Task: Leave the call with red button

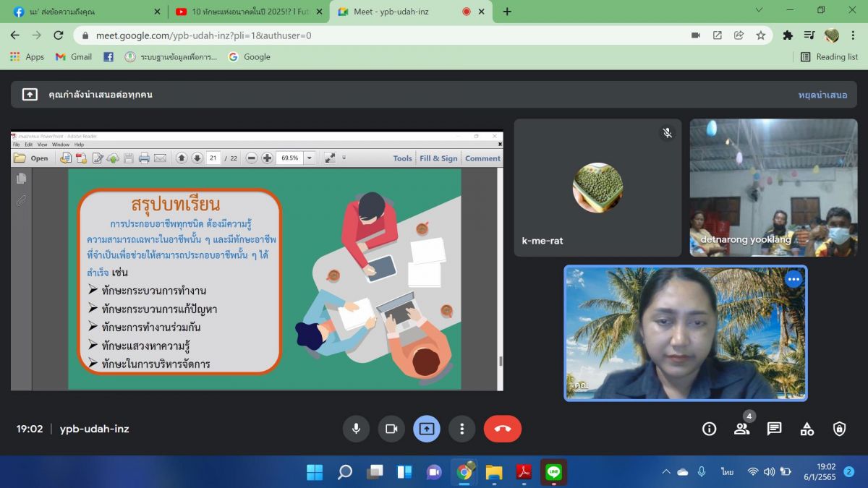Action: pyautogui.click(x=502, y=429)
